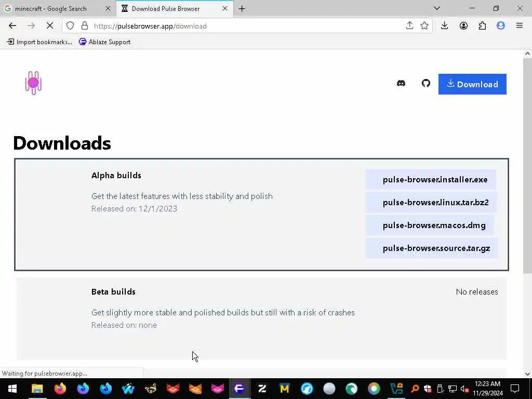Image resolution: width=532 pixels, height=399 pixels.
Task: Click the blue Download button
Action: tap(472, 84)
